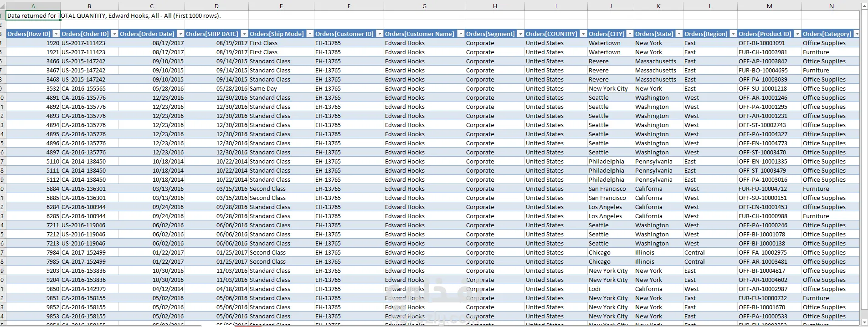
Task: Select Product ID cell OFF-SU-10000151
Action: pos(770,198)
